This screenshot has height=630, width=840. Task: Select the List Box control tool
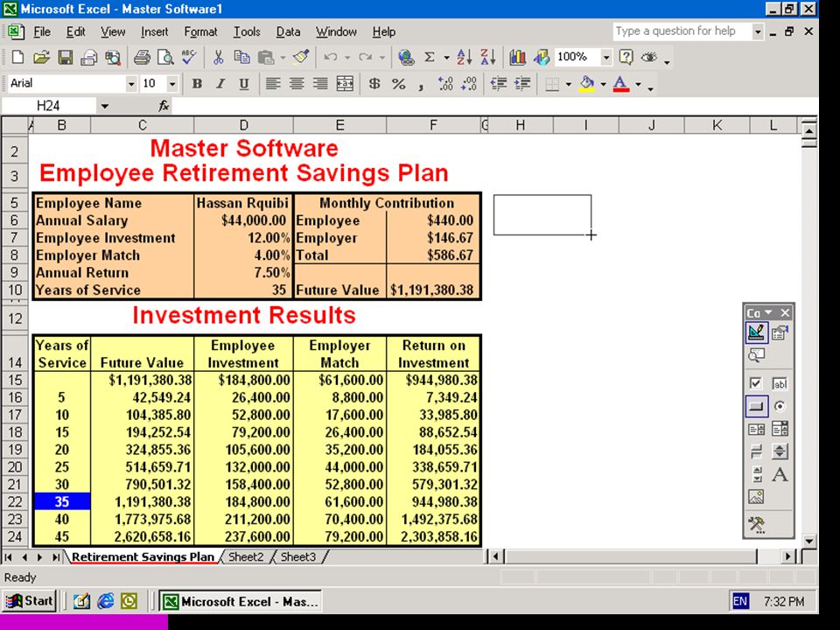point(756,429)
